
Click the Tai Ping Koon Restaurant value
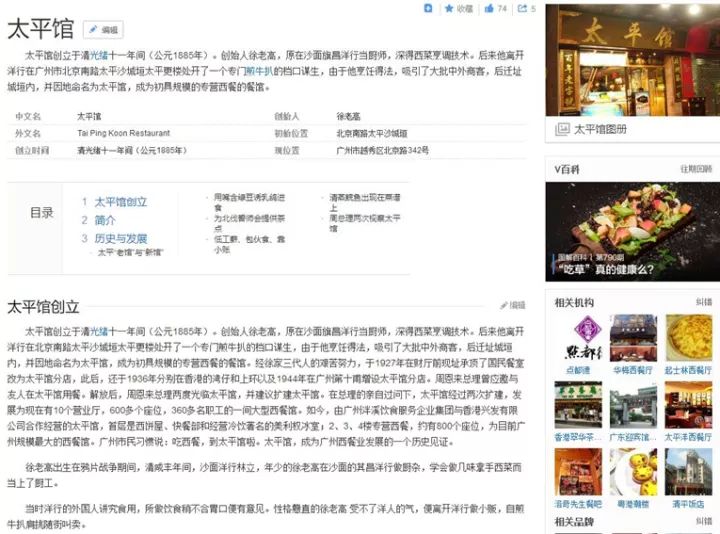tap(124, 133)
